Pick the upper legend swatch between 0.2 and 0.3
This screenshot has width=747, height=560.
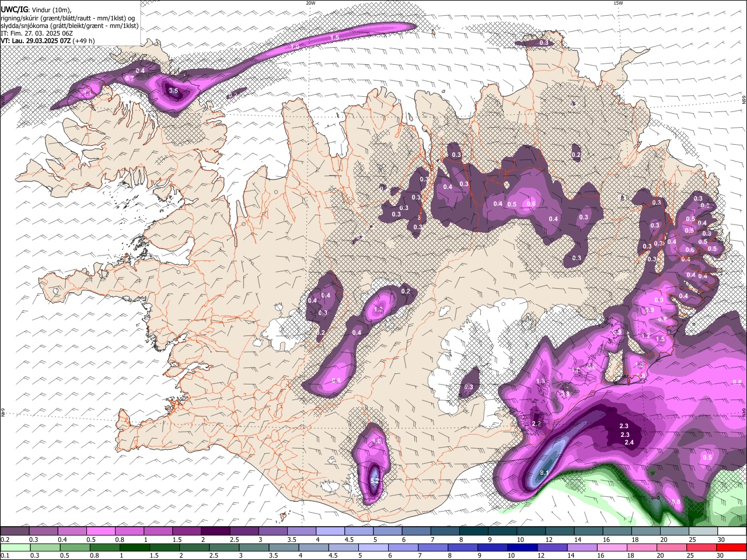[15, 531]
